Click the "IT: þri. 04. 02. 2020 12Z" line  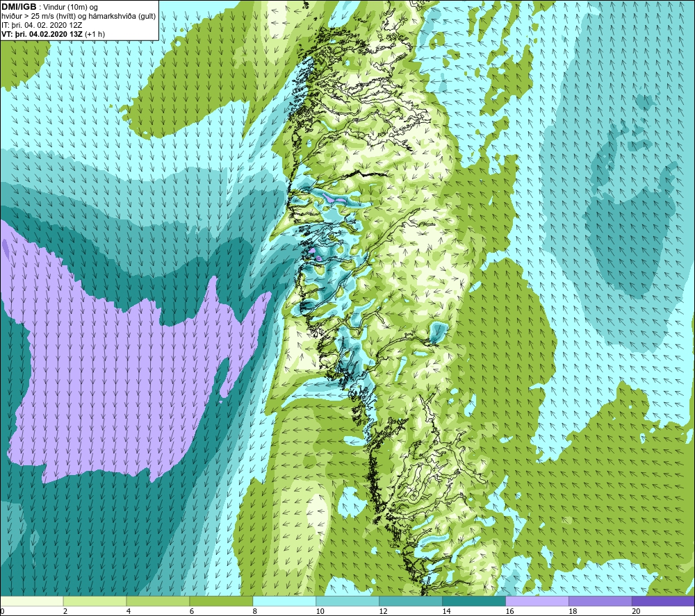(x=42, y=25)
